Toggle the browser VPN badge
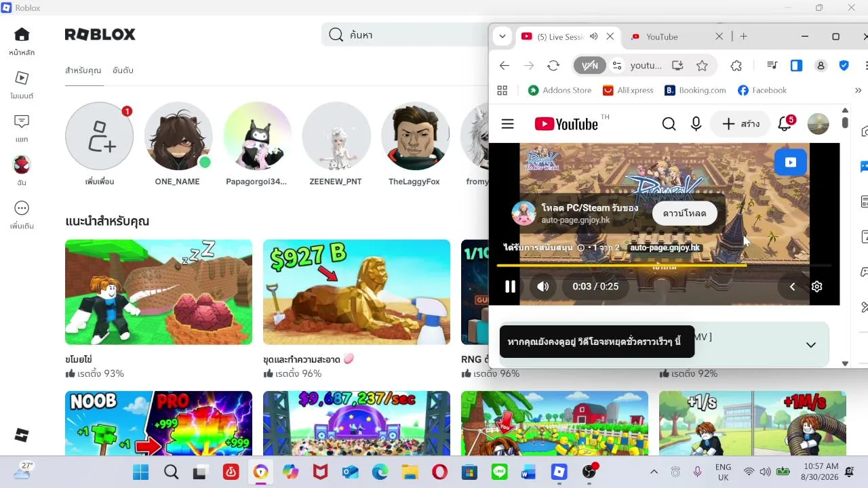This screenshot has height=488, width=868. tap(590, 66)
